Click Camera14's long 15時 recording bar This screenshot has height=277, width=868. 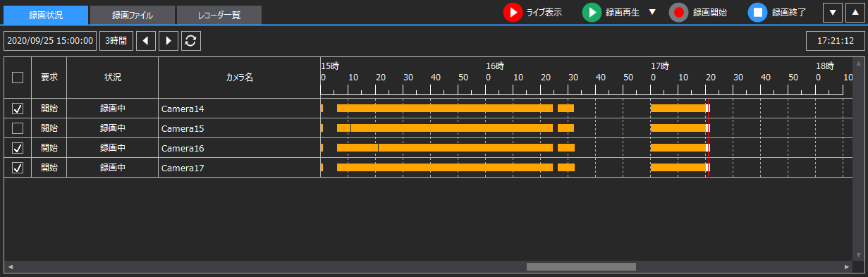click(x=445, y=109)
